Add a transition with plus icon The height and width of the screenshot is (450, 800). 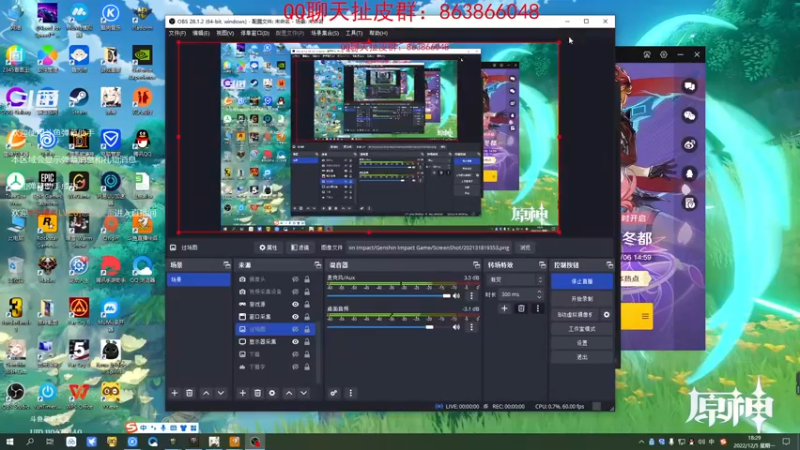(x=504, y=308)
